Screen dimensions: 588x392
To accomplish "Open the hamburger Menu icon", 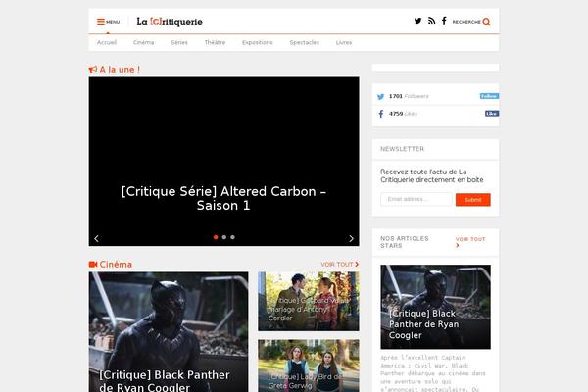I will [x=101, y=22].
